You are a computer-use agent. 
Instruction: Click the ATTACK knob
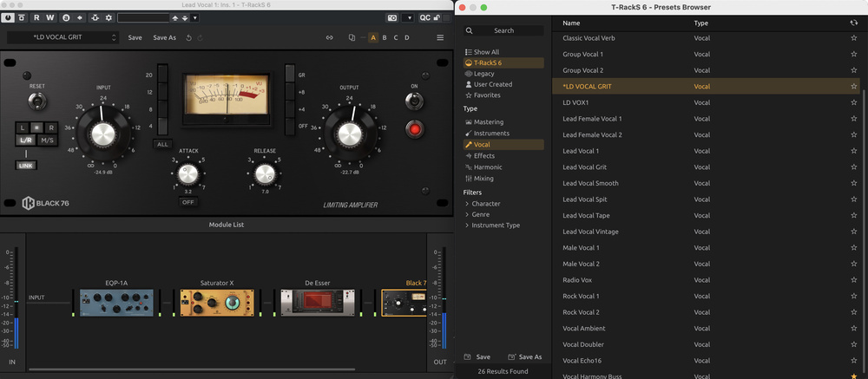pyautogui.click(x=188, y=174)
